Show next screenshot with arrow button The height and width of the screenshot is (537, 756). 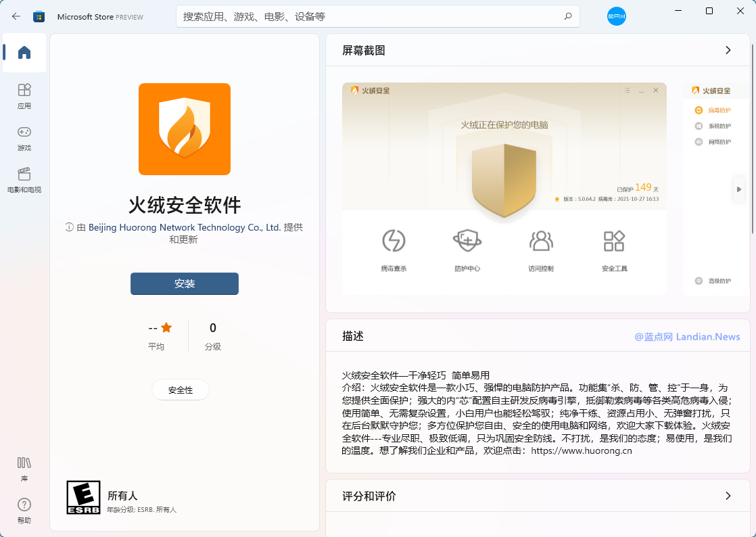739,189
